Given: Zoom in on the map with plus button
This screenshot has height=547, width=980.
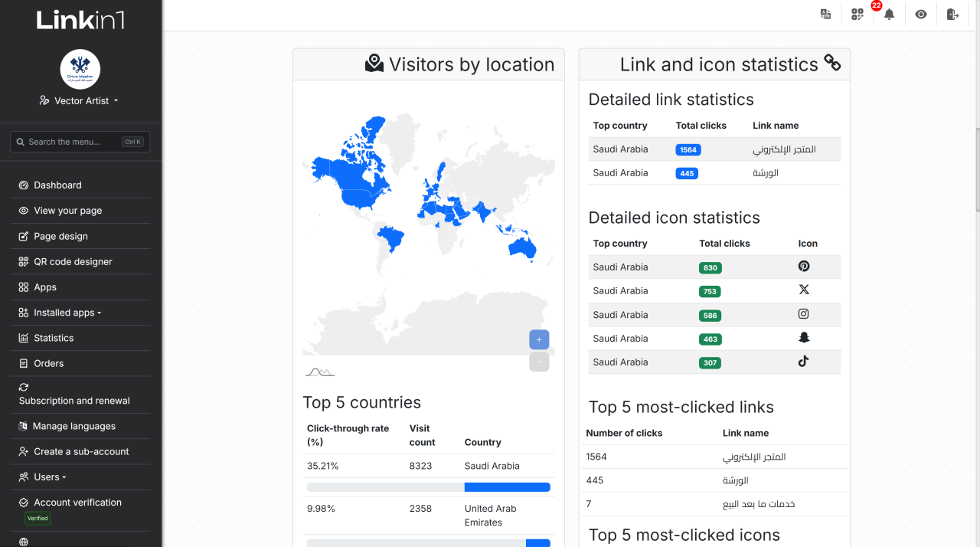Looking at the screenshot, I should (539, 339).
